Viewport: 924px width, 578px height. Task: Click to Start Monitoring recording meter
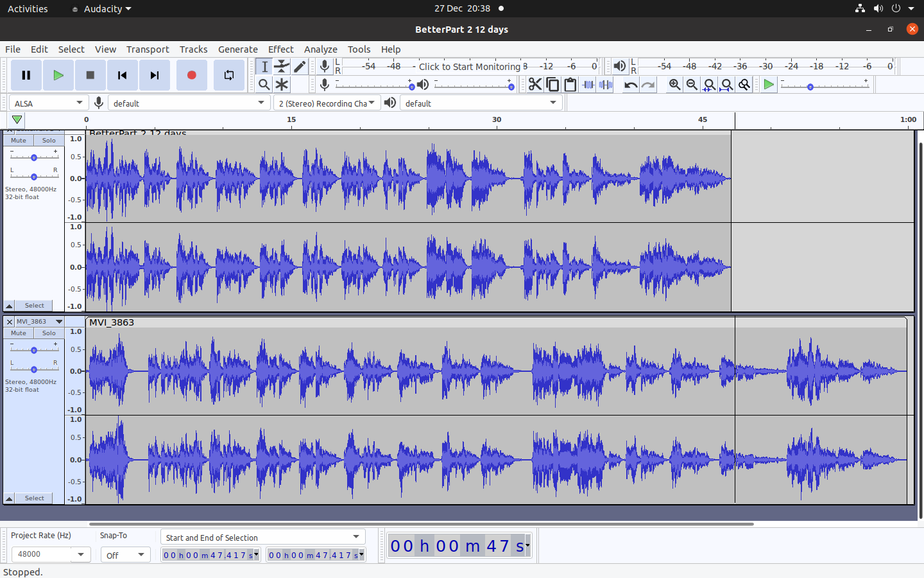click(x=469, y=67)
